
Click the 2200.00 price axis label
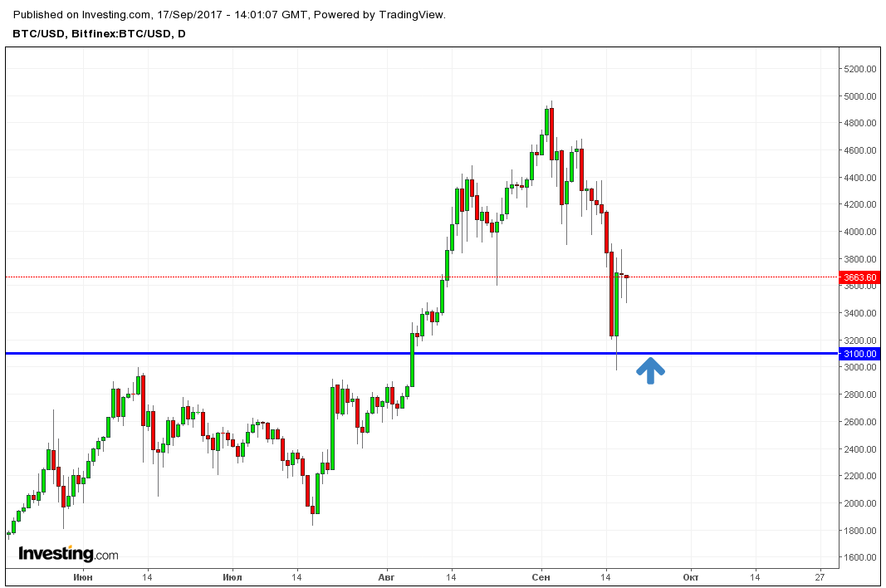point(860,476)
